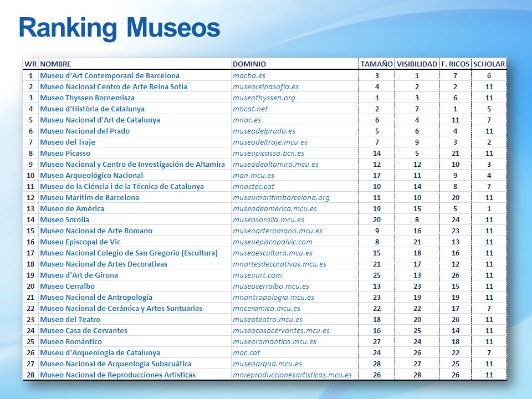Click 'Museo Nacional de Antropología' name

(x=96, y=298)
